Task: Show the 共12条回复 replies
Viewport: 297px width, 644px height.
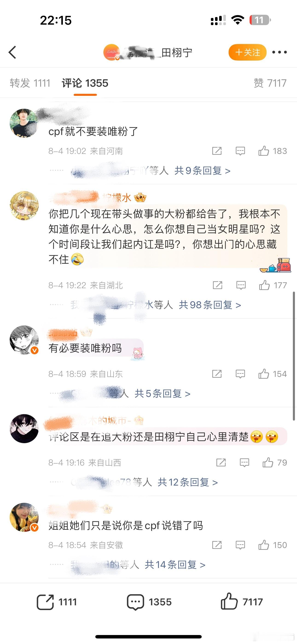Action: tap(187, 482)
